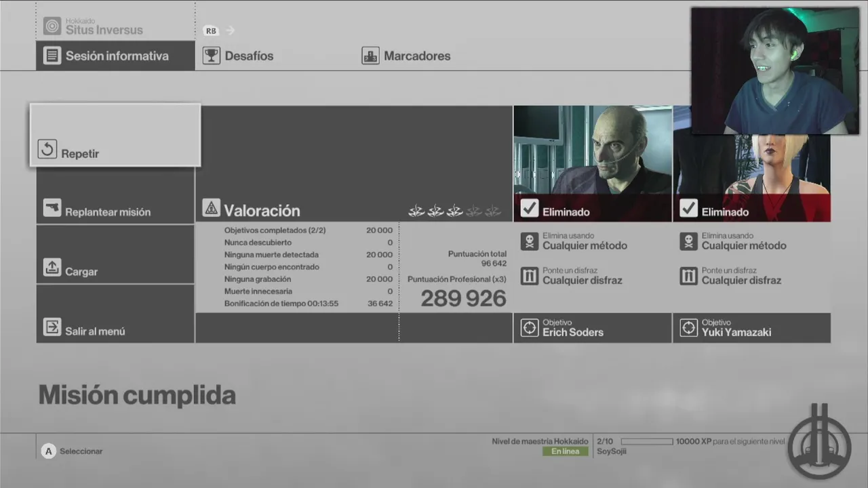Click Yuki Yamazaki portrait thumbnail
The image size is (868, 488).
pyautogui.click(x=752, y=164)
